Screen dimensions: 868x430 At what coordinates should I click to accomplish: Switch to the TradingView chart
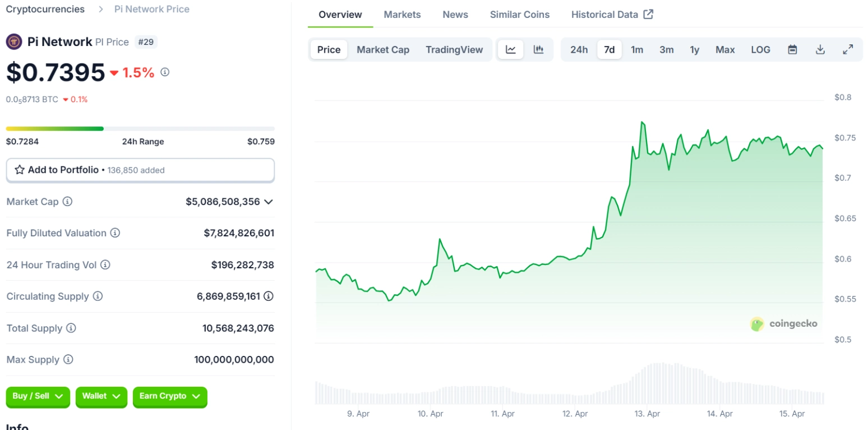click(x=454, y=49)
